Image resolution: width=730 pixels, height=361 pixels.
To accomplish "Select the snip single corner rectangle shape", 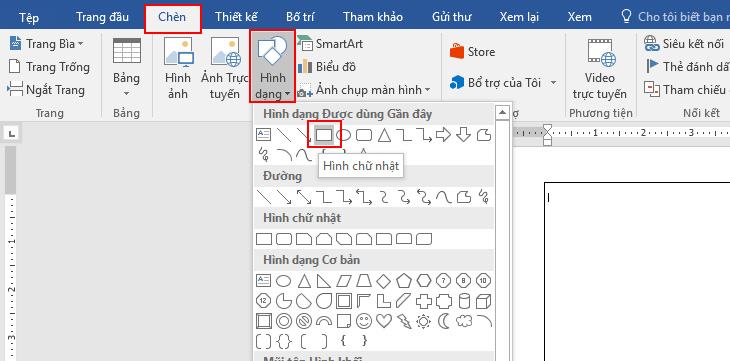I will pos(304,239).
